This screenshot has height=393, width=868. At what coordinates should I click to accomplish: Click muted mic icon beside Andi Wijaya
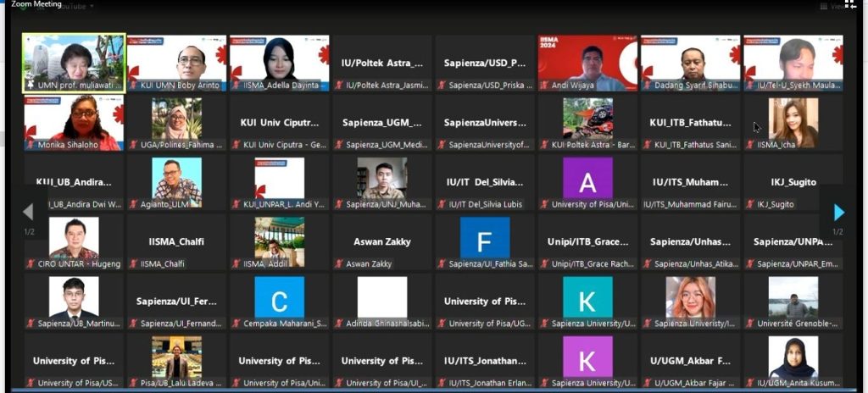click(545, 86)
